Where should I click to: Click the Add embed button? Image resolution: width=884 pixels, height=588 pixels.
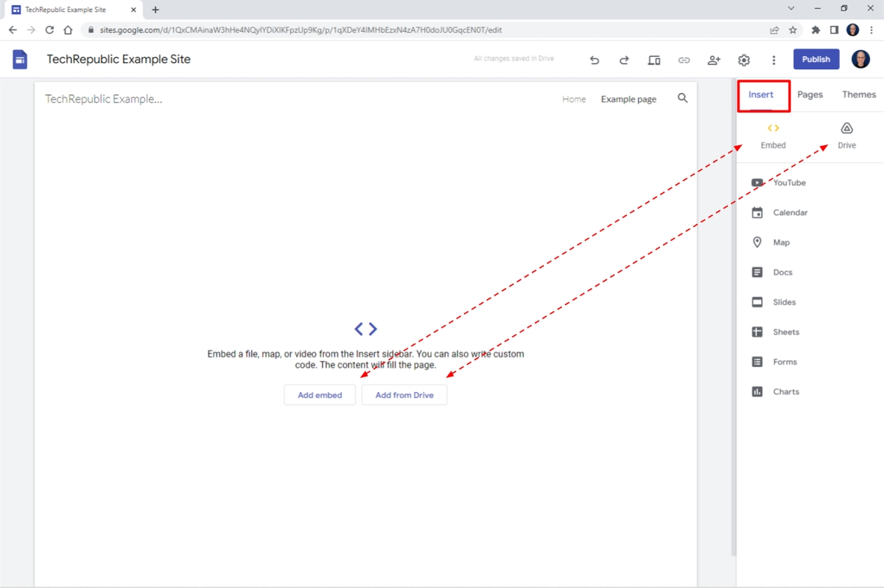coord(320,395)
